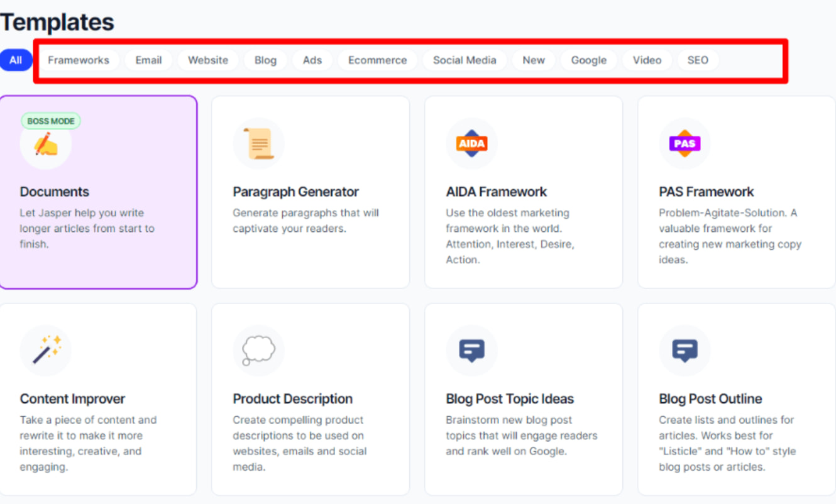Image resolution: width=836 pixels, height=504 pixels.
Task: Filter templates by Frameworks
Action: coord(79,60)
